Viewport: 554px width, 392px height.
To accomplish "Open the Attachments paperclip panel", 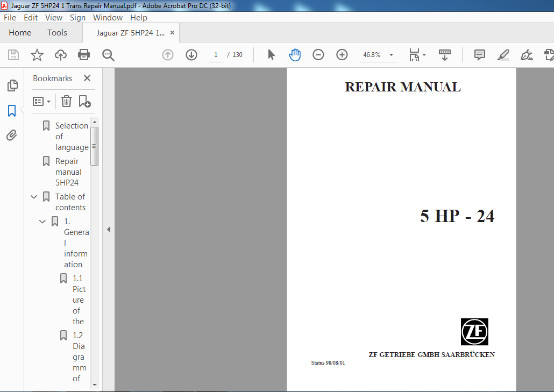I will click(12, 136).
